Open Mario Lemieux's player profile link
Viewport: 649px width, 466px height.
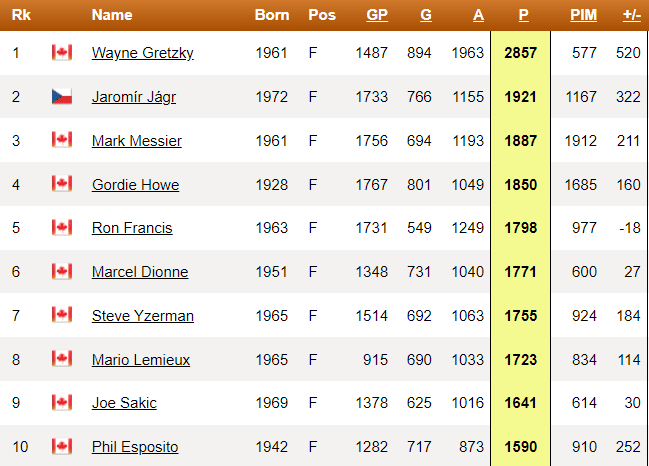pos(141,360)
